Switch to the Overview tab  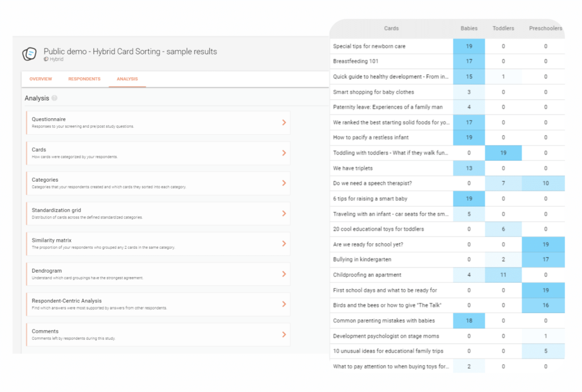click(x=40, y=79)
